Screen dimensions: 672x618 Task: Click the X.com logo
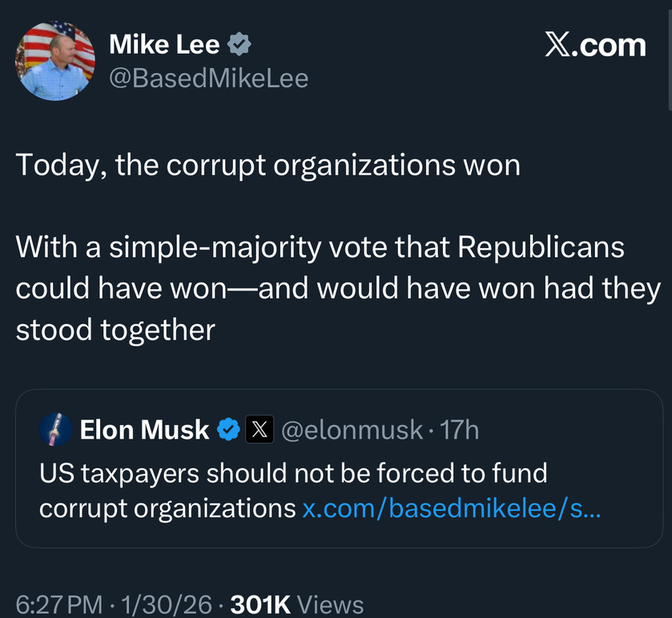coord(594,45)
